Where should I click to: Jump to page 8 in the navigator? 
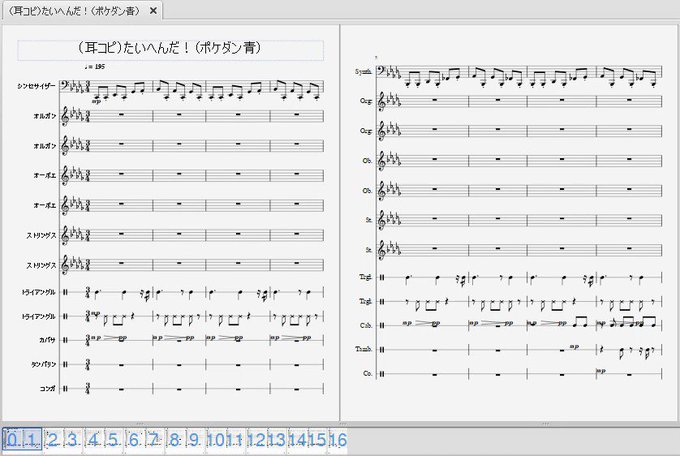174,440
